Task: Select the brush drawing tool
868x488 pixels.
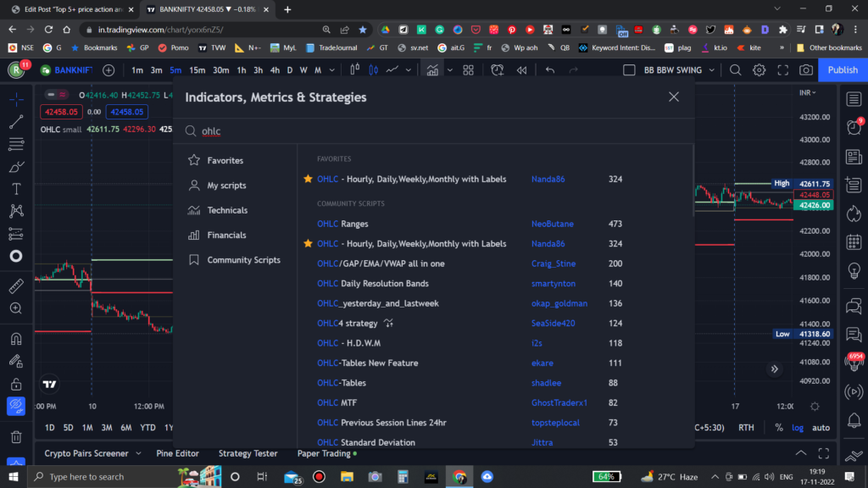Action: pyautogui.click(x=16, y=167)
